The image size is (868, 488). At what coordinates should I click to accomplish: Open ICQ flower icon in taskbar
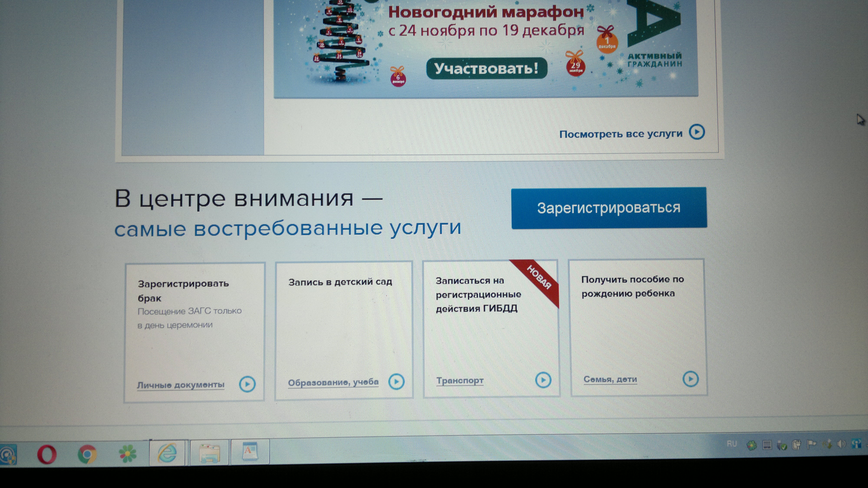tap(128, 453)
